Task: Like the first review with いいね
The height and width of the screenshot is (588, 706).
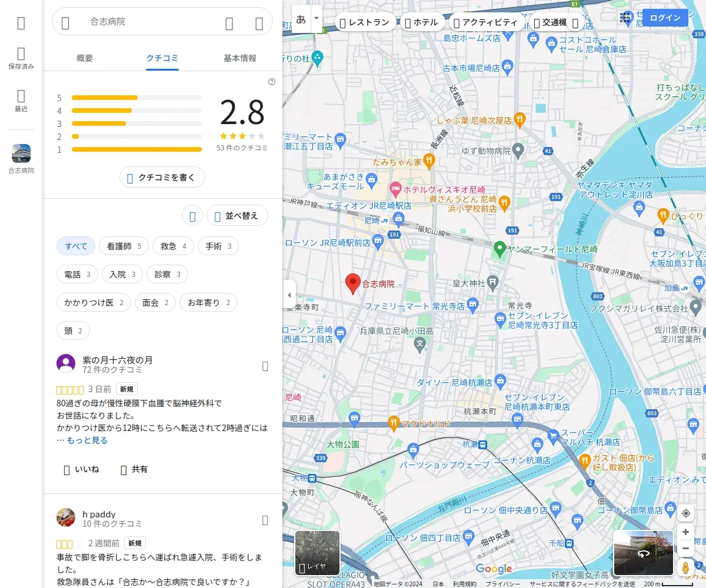Action: (81, 469)
